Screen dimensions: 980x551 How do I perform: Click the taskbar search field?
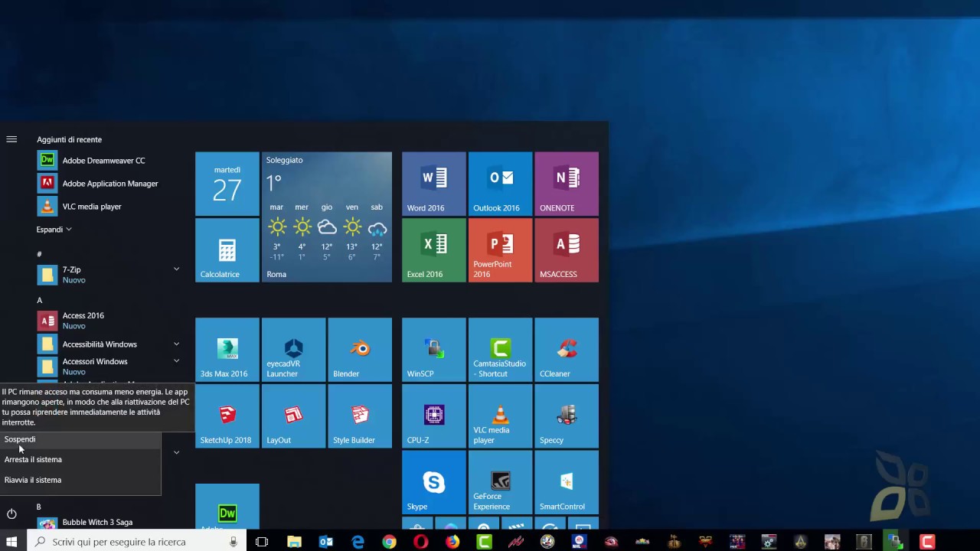[x=137, y=542]
